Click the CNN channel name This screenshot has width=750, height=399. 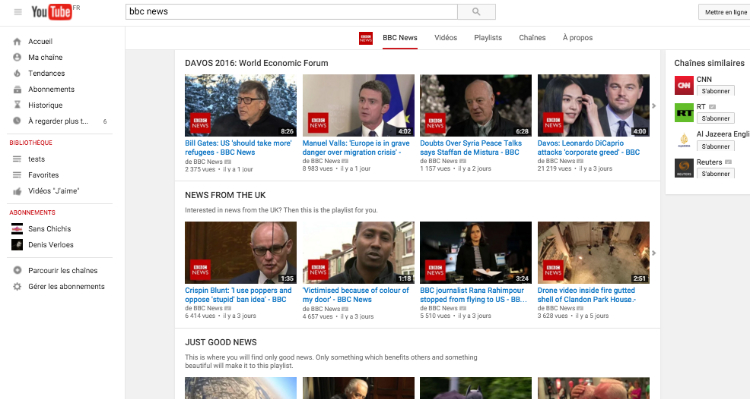click(704, 79)
